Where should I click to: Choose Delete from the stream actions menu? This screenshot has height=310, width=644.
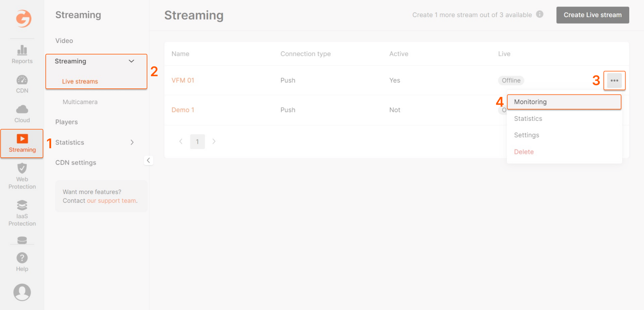pyautogui.click(x=524, y=152)
